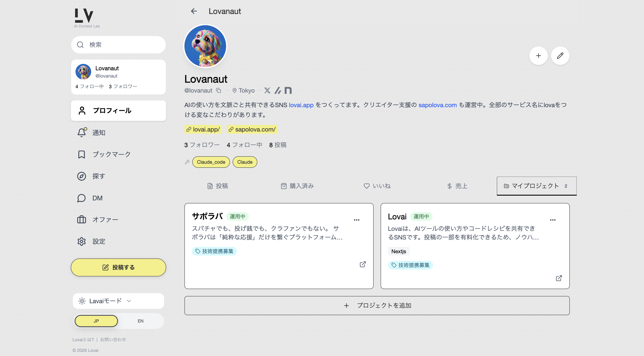
Task: Follow the sapolova.com/ highlighted link
Action: click(252, 130)
